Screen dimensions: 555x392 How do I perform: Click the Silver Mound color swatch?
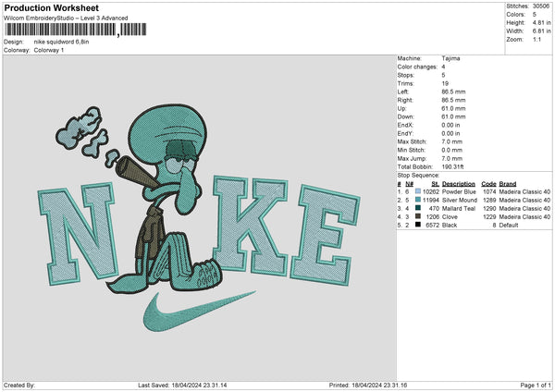pyautogui.click(x=418, y=200)
